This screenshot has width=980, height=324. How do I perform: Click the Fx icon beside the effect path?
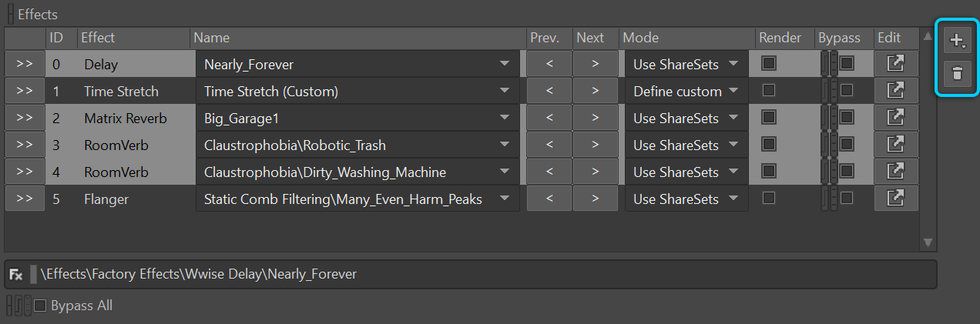tap(15, 274)
